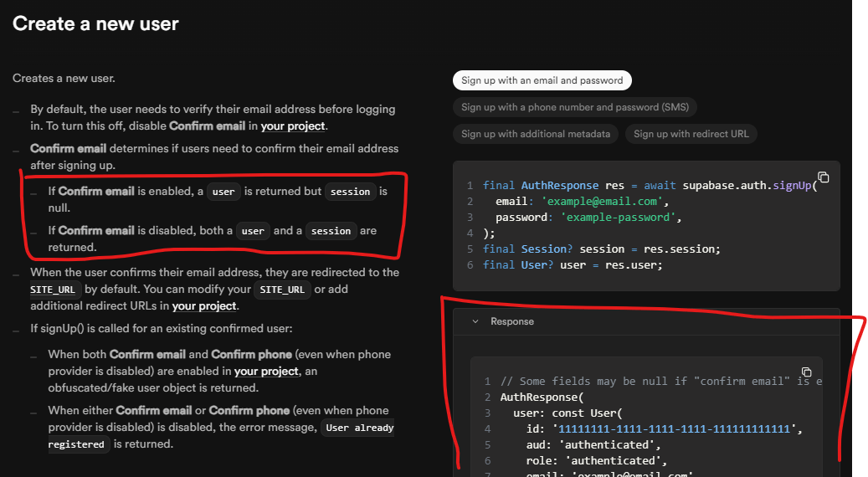Viewport: 868px width, 477px height.
Task: Copy the AuthResponse response code
Action: click(807, 372)
